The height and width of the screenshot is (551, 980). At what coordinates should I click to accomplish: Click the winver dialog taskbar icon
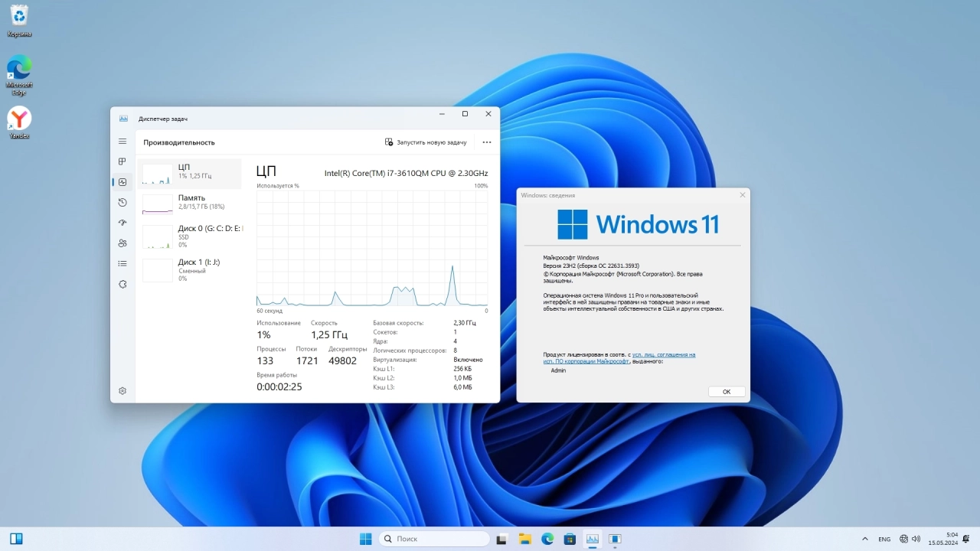coord(615,539)
